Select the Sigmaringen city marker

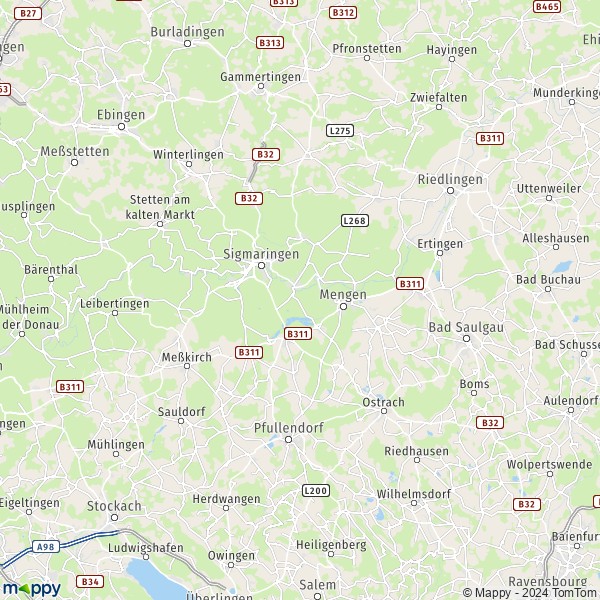coord(261,266)
